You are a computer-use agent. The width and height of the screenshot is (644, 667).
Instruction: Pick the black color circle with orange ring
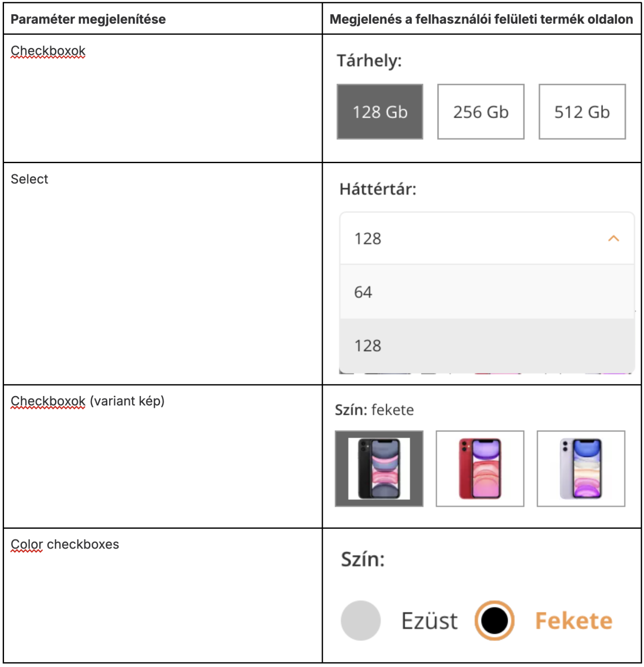[495, 621]
